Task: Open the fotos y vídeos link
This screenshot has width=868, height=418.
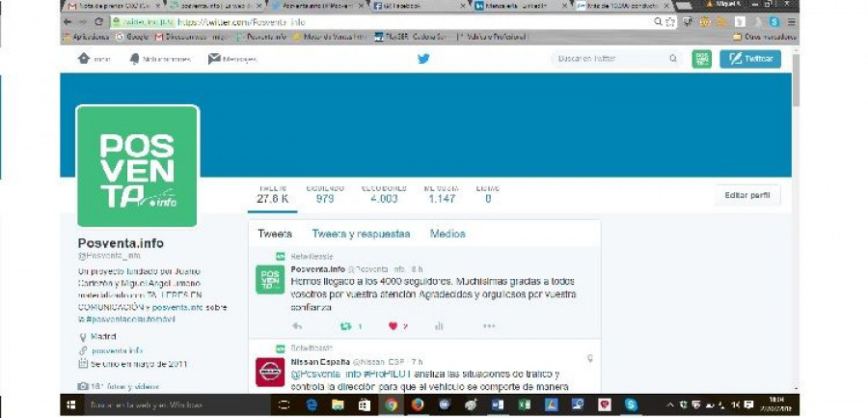Action: coord(124,386)
